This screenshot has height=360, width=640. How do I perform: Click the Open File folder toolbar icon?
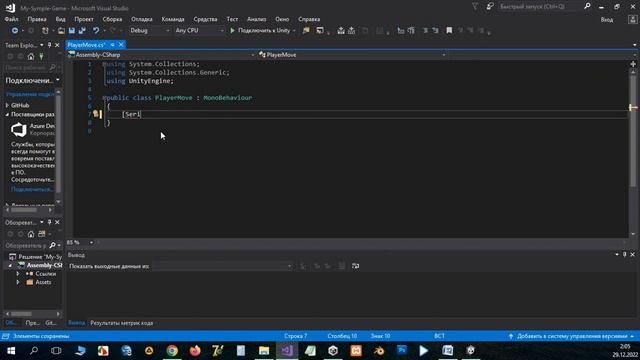[61, 31]
